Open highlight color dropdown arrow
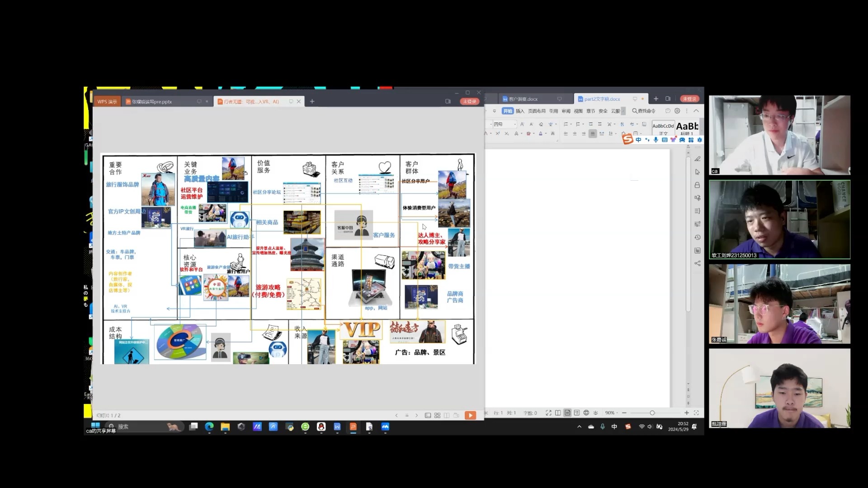The width and height of the screenshot is (868, 488). 533,134
